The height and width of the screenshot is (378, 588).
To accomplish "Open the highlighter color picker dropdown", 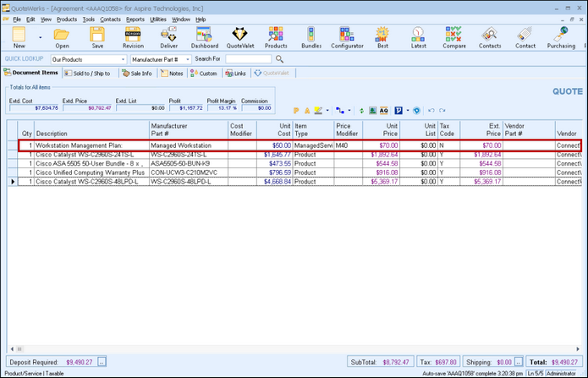I will pos(326,110).
